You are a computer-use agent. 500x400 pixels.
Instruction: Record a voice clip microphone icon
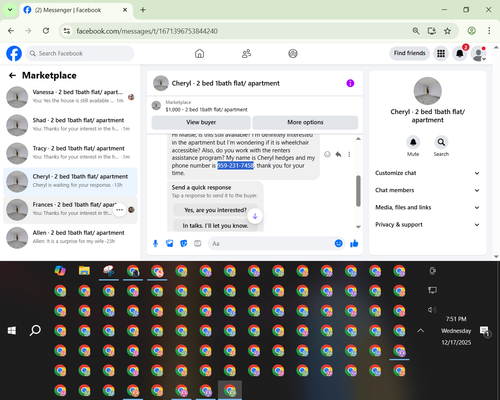[x=155, y=244]
